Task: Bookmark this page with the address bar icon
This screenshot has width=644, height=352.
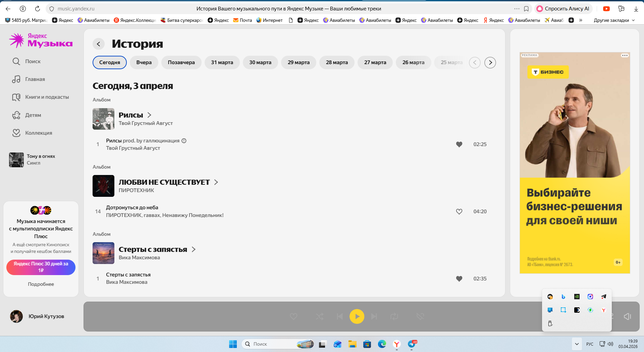Action: (526, 9)
